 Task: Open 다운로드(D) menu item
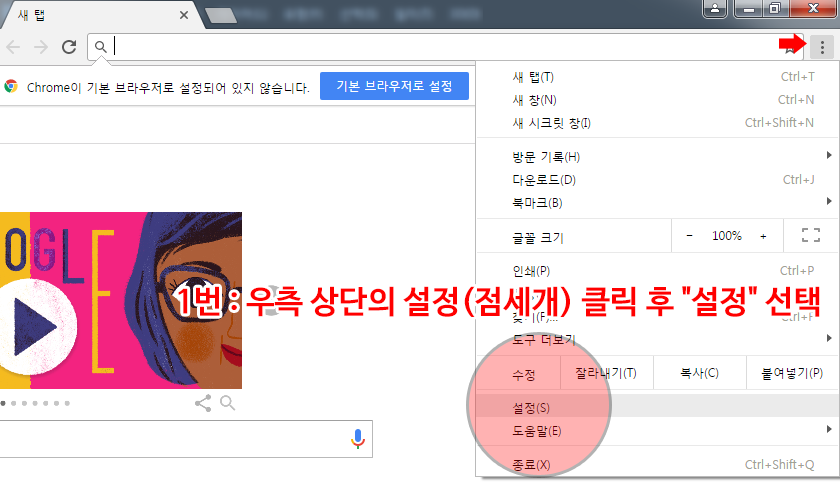click(x=656, y=179)
